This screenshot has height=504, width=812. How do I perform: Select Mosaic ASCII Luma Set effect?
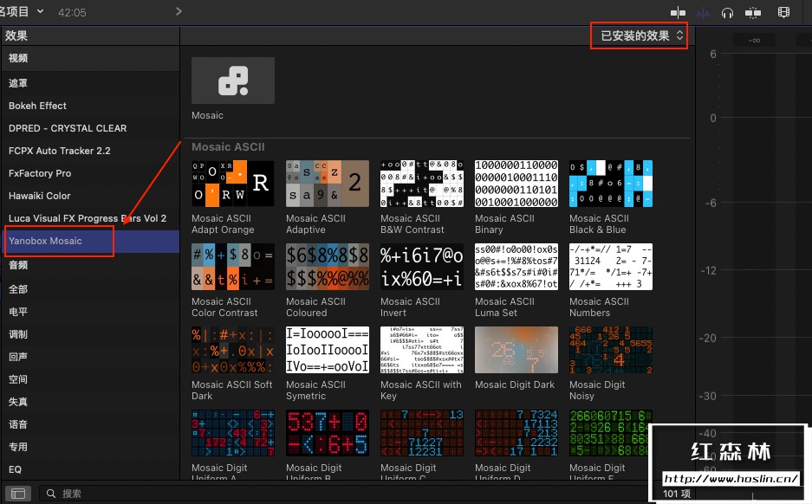pyautogui.click(x=516, y=267)
